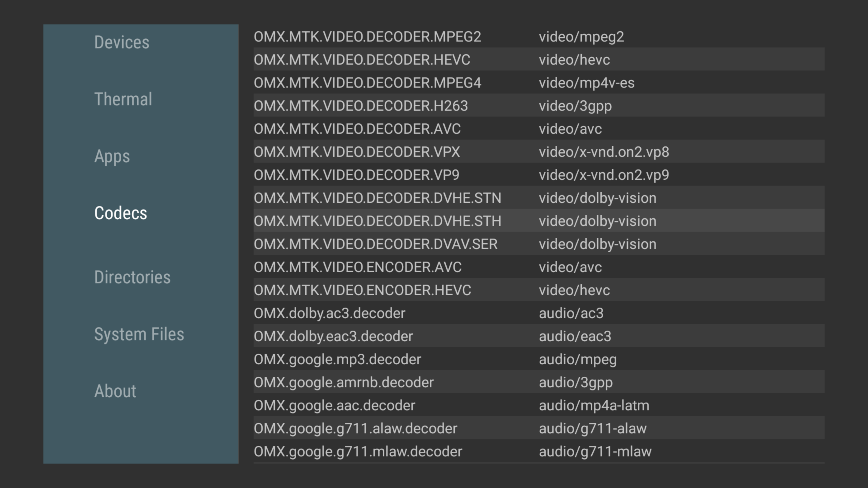The height and width of the screenshot is (488, 868).
Task: Open the About section
Action: (115, 391)
